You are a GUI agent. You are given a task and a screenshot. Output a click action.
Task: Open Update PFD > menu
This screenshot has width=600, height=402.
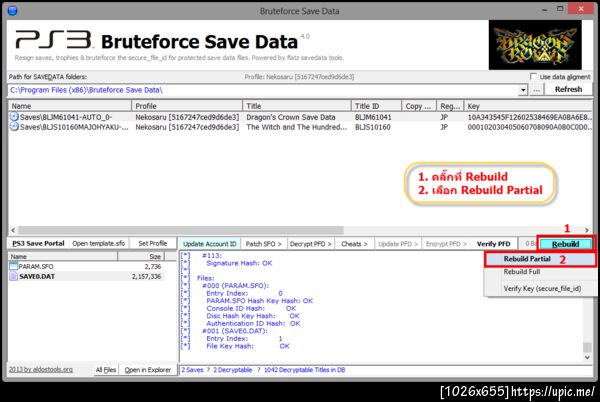pos(398,244)
